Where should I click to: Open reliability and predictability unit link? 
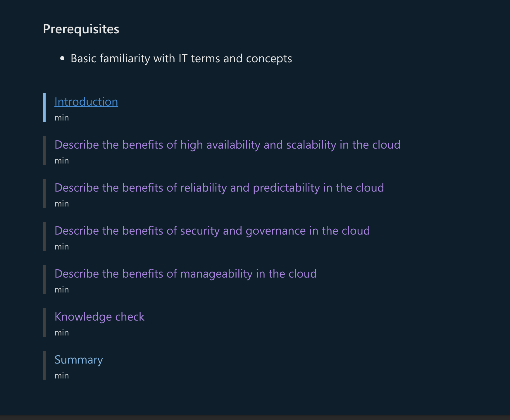point(219,188)
